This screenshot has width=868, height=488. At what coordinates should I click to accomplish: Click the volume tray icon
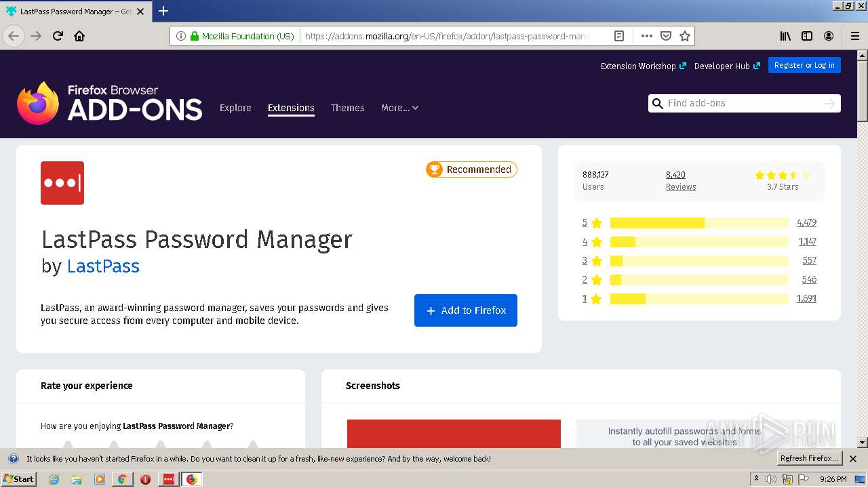click(771, 479)
